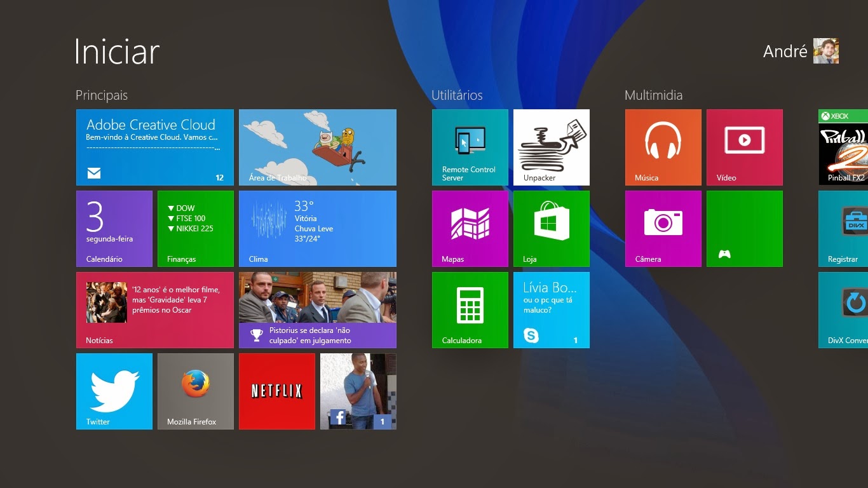Select the Principais group heading

click(x=102, y=95)
